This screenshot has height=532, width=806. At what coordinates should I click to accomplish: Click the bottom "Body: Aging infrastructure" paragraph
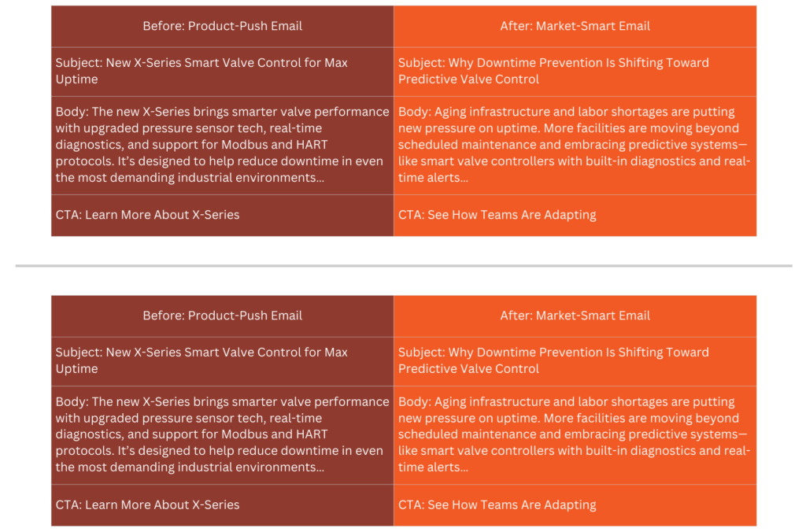[575, 435]
